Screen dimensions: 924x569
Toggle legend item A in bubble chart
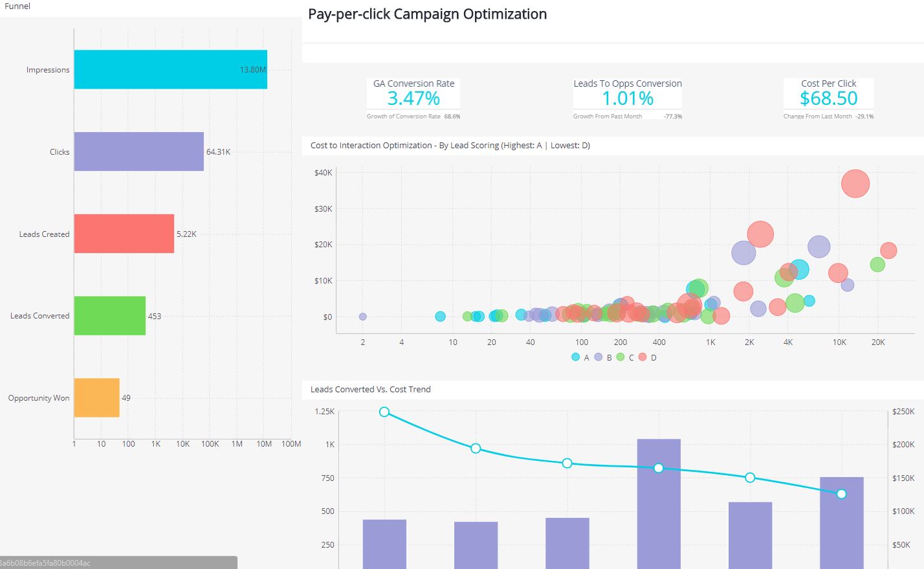[x=580, y=357]
